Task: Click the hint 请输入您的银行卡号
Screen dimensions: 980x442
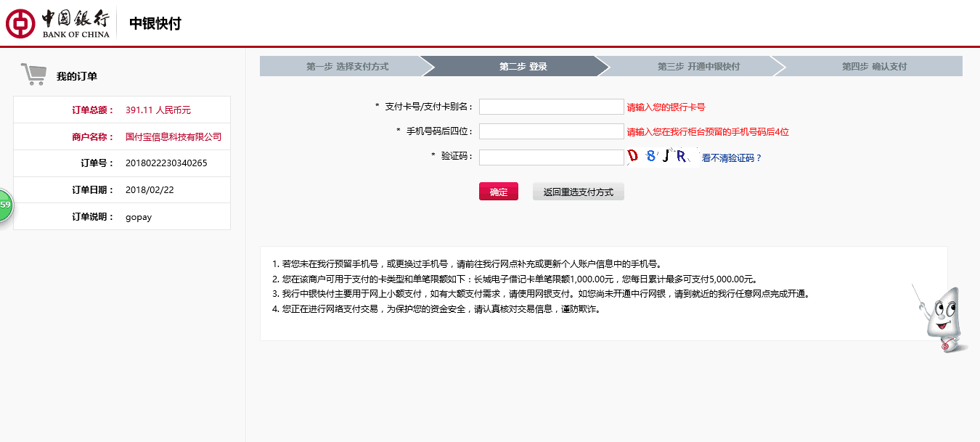Action: (x=666, y=107)
